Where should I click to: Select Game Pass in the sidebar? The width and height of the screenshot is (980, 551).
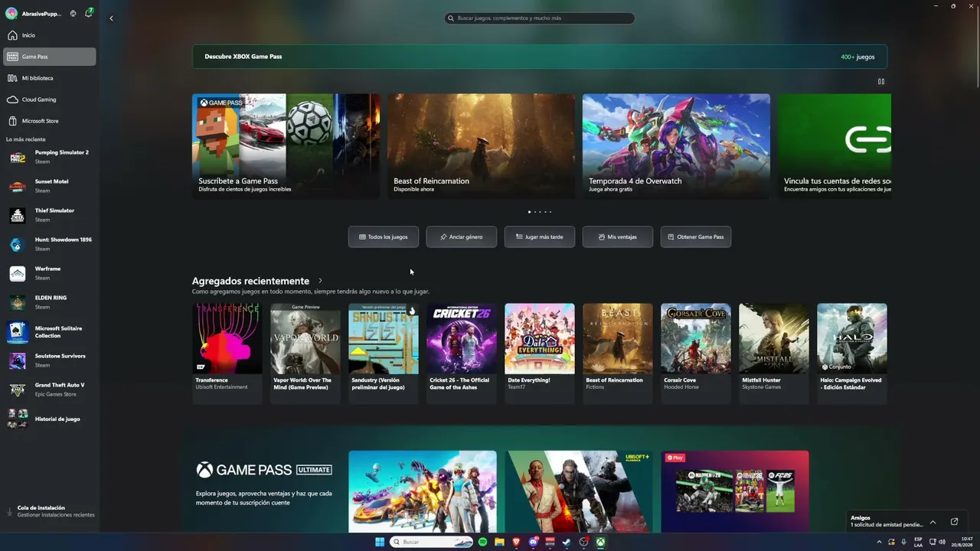(50, 57)
